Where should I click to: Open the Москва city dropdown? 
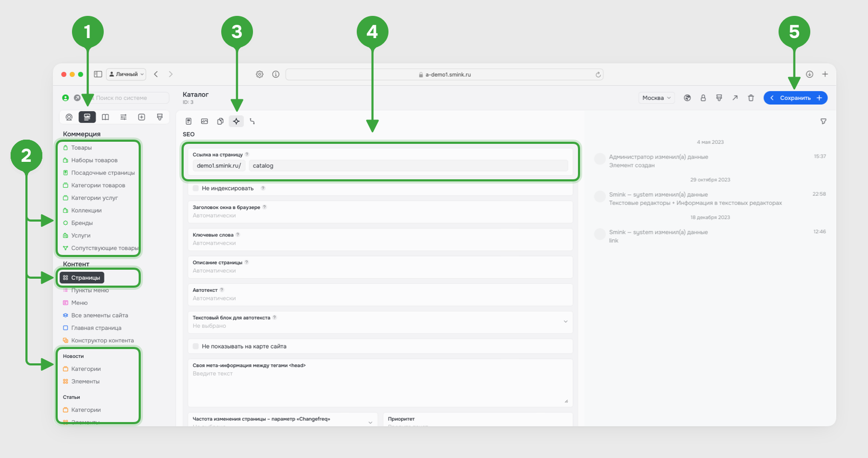pos(656,98)
